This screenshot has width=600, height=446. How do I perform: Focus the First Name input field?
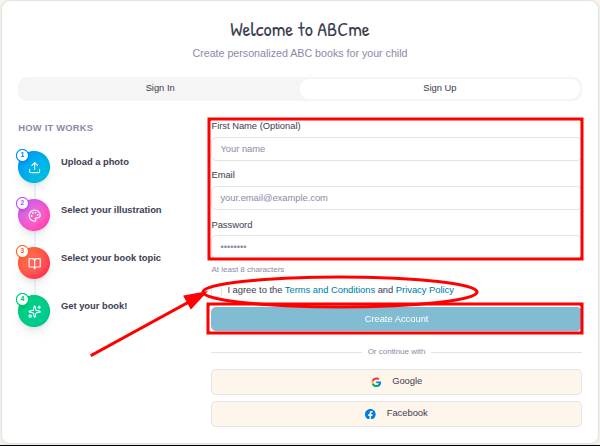tap(396, 149)
